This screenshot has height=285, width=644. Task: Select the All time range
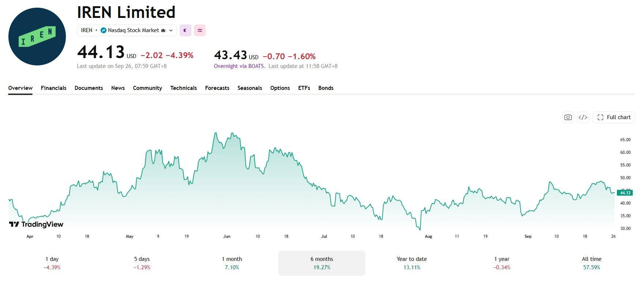pos(592,263)
